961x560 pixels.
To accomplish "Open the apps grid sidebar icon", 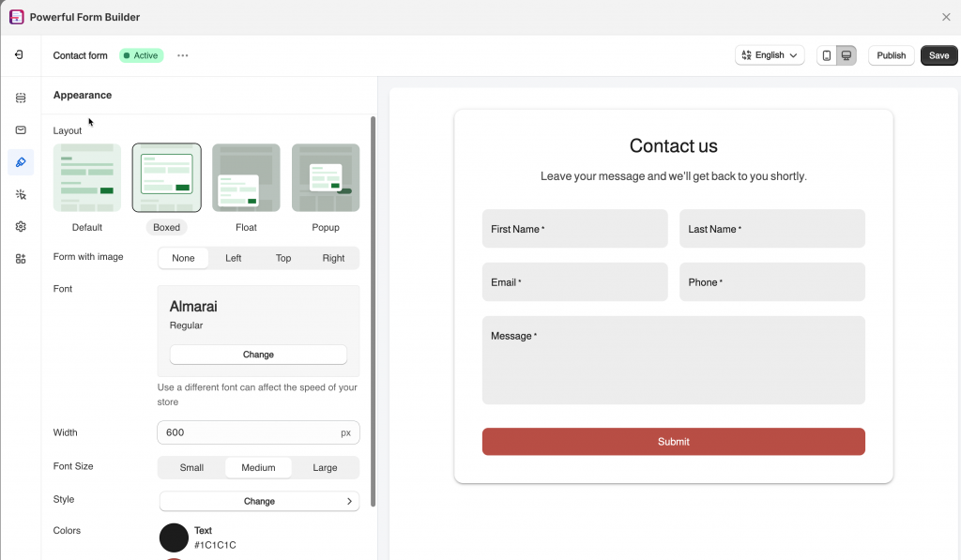I will [21, 259].
